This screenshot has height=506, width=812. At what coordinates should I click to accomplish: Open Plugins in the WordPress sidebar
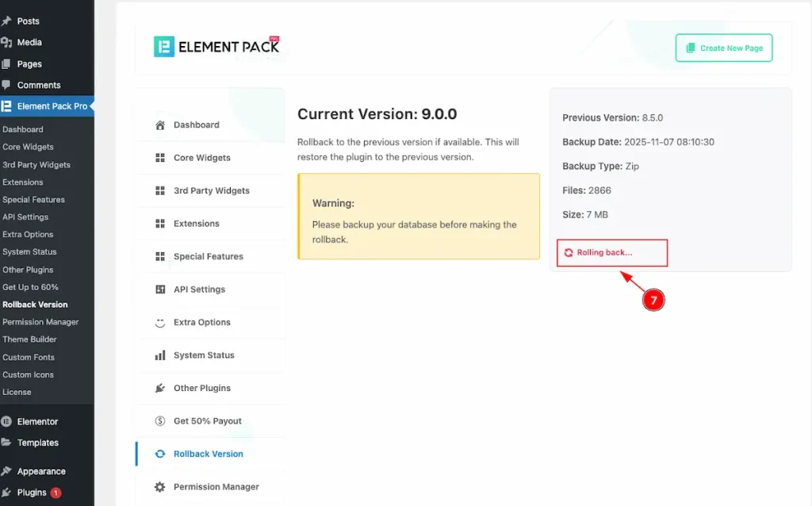(32, 493)
